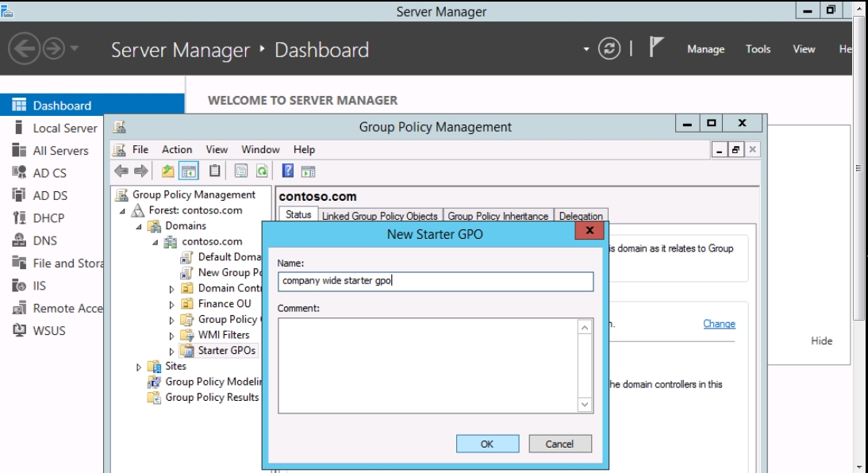Click the clipboard icon in GPM toolbar
The image size is (868, 473).
coord(215,171)
